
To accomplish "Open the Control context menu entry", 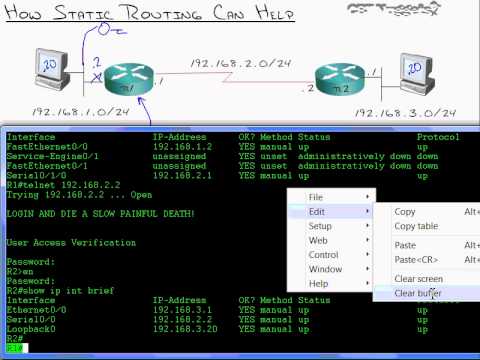I will [x=331, y=255].
